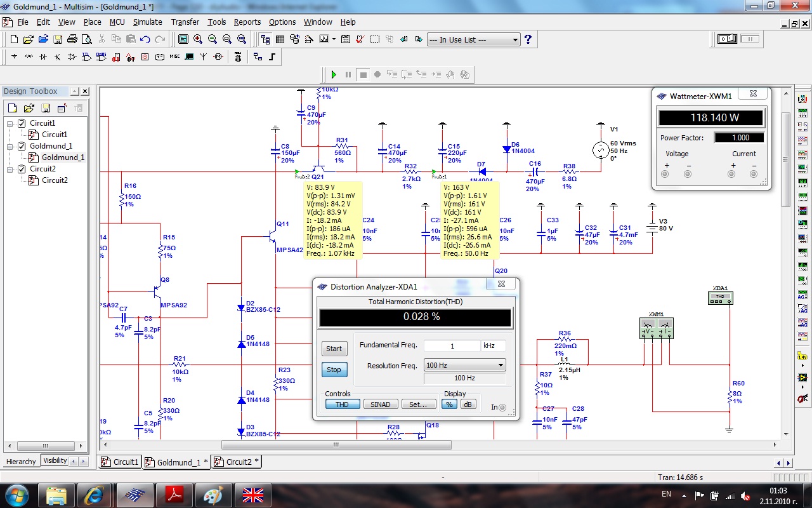The width and height of the screenshot is (812, 508).
Task: Click the Toggle Full Screen icon
Action: tap(183, 39)
